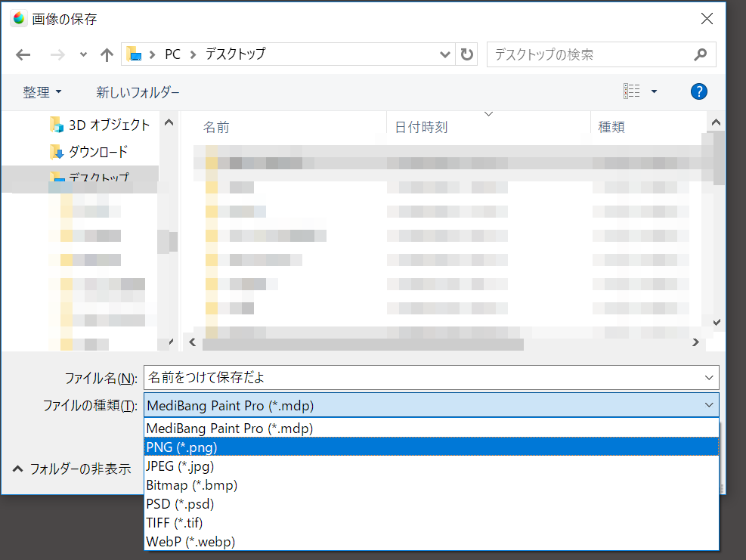Click the file list horizontal scrollbar thumb
The image size is (746, 560).
[363, 344]
